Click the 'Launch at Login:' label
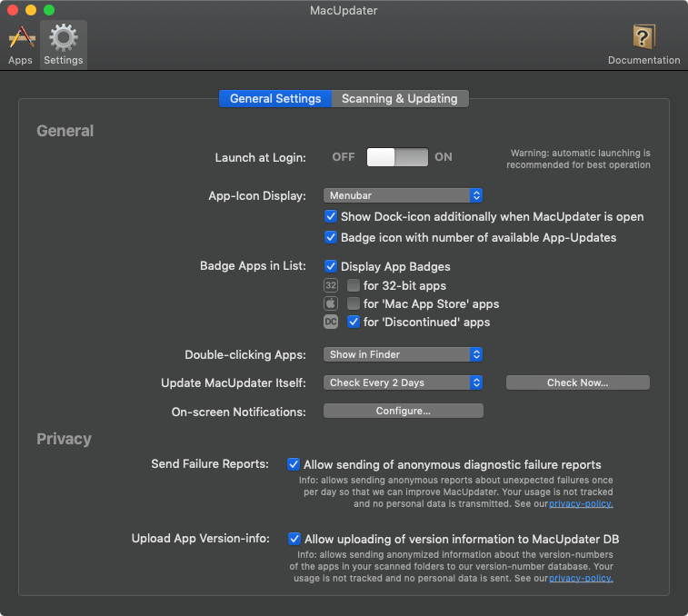Image resolution: width=688 pixels, height=616 pixels. pos(260,157)
